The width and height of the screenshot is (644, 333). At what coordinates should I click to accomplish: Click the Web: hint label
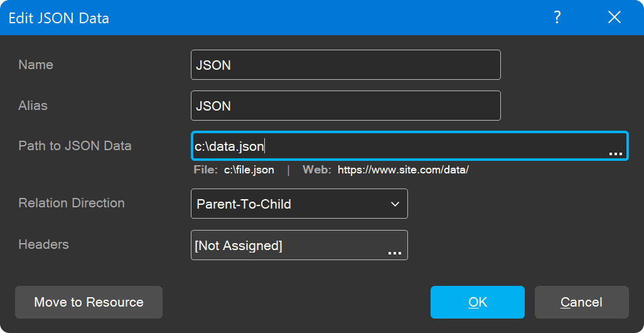click(316, 170)
